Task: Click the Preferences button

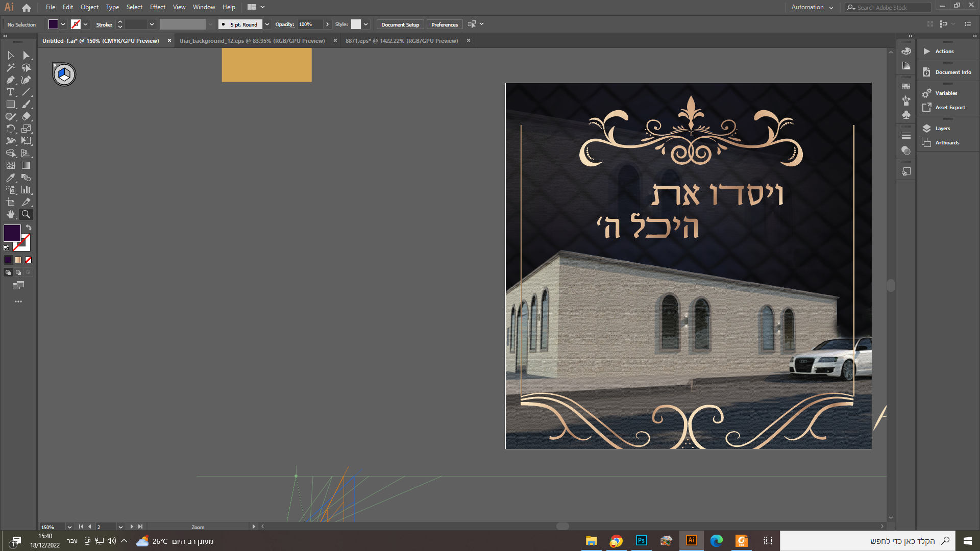Action: pos(444,24)
